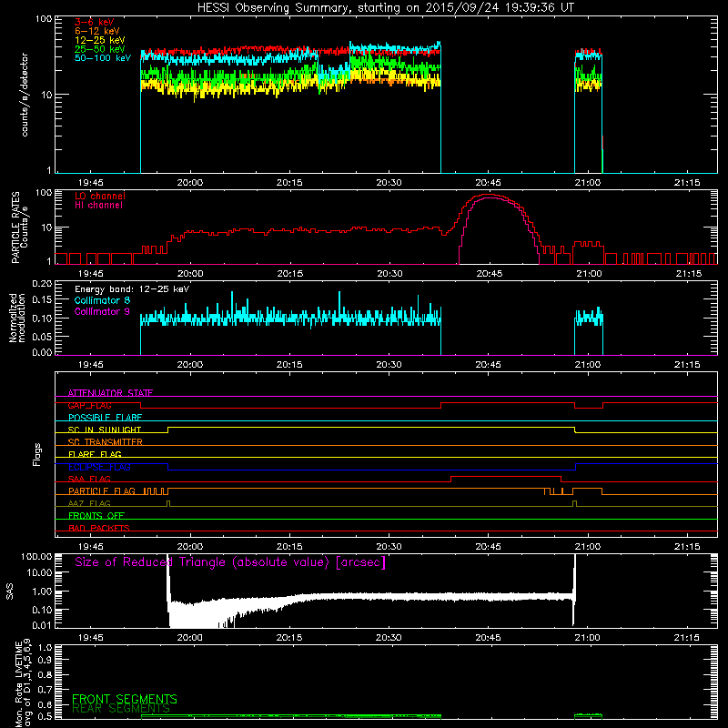Click 21:15 tick under the count-rate panel
This screenshot has height=728, width=728.
pos(687,183)
